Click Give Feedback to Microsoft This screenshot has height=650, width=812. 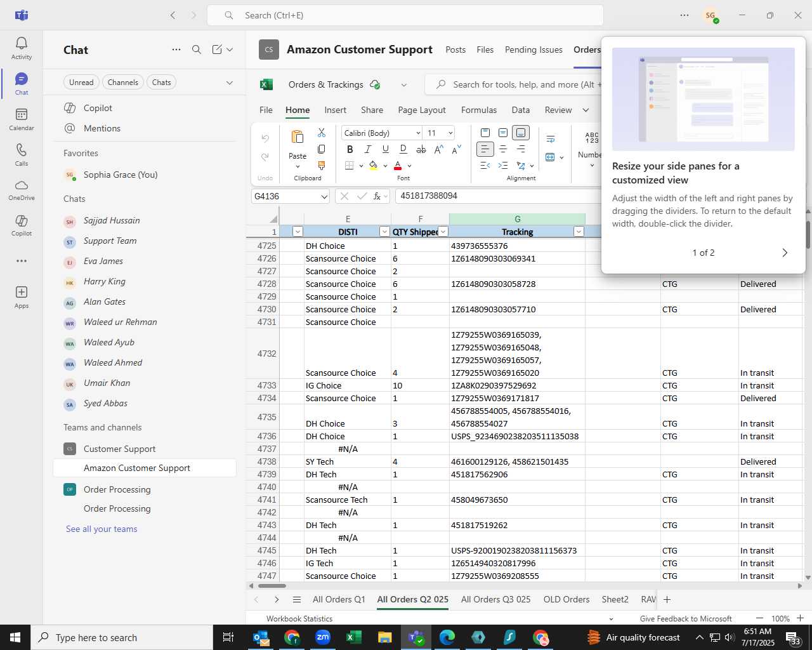pos(686,618)
